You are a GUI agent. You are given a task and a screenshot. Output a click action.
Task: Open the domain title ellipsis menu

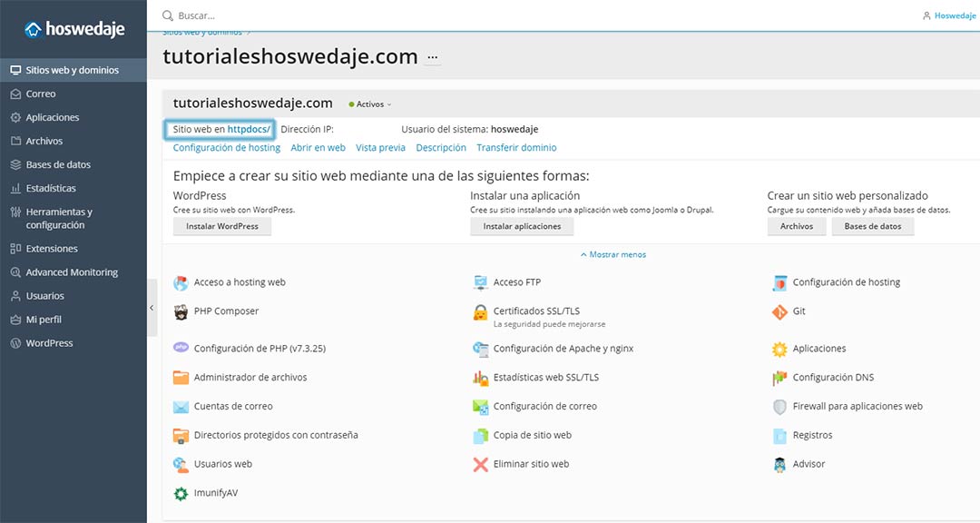[433, 57]
